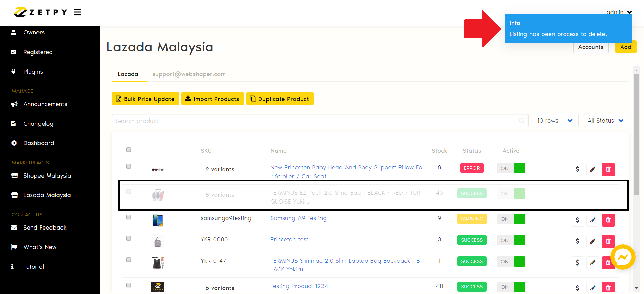
Task: Check the Testing Product 1234 row
Action: pyautogui.click(x=129, y=285)
